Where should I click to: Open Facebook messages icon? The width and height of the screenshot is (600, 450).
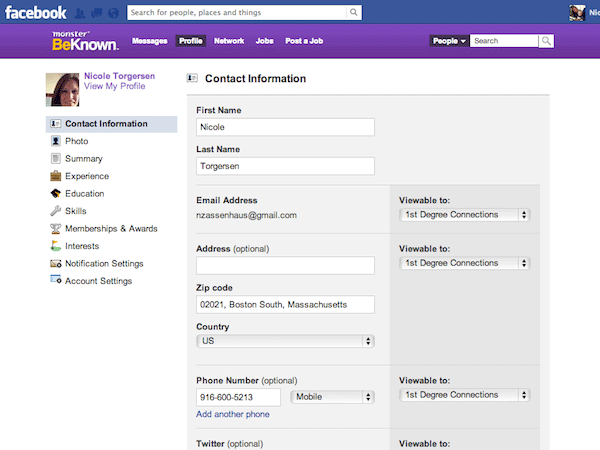point(97,13)
